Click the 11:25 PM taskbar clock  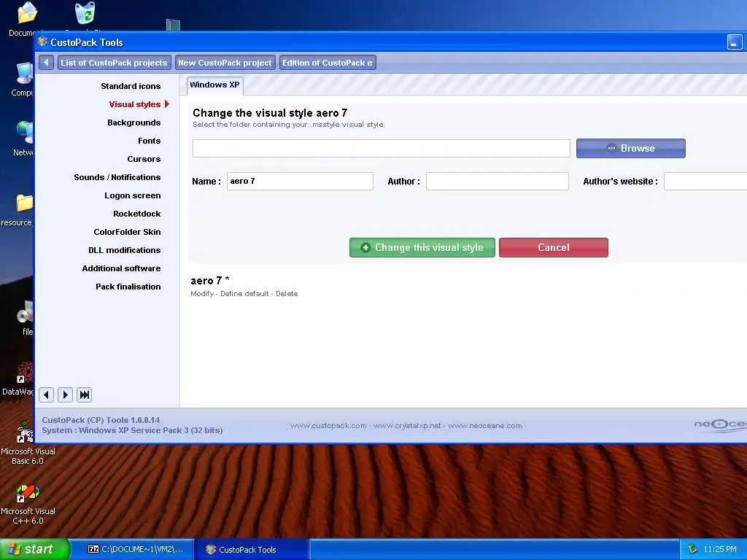coord(719,550)
